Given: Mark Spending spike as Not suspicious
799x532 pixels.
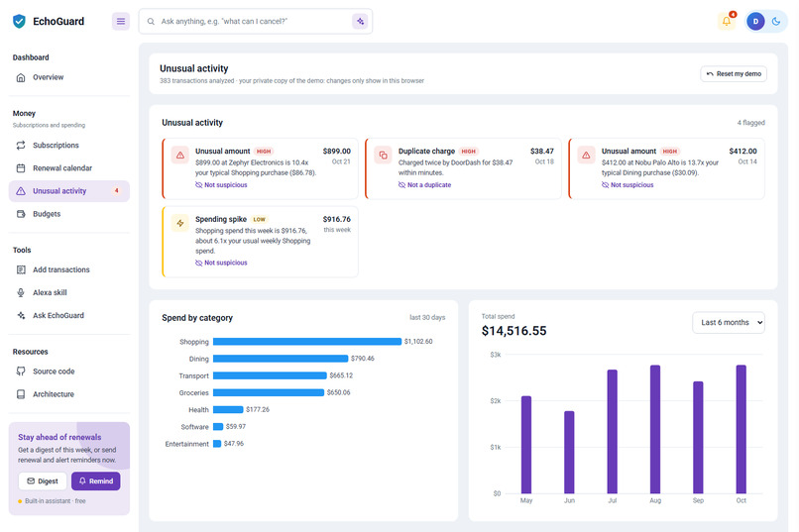Looking at the screenshot, I should coord(221,263).
